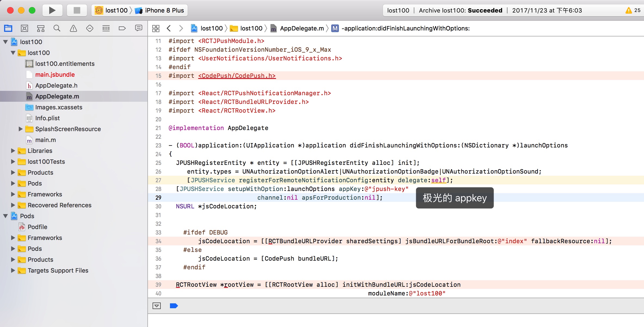
Task: Open the Test navigator diamond icon
Action: click(90, 28)
